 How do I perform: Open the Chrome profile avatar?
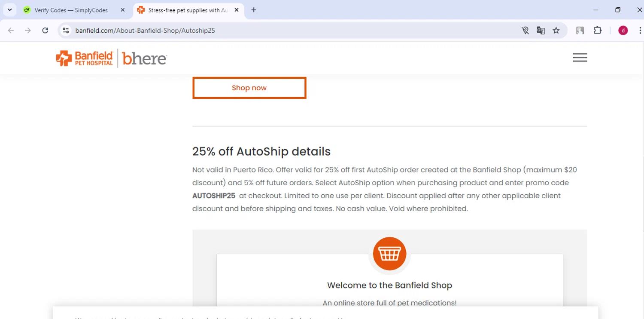click(623, 31)
